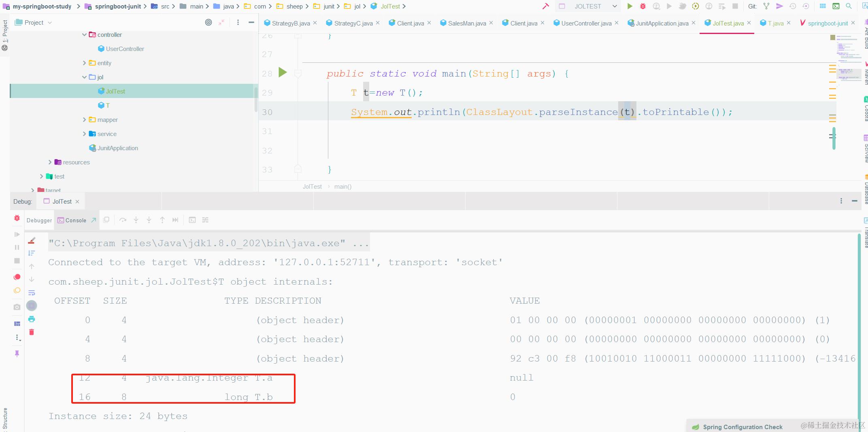Pin the debug tab
This screenshot has width=868, height=432.
tap(17, 353)
